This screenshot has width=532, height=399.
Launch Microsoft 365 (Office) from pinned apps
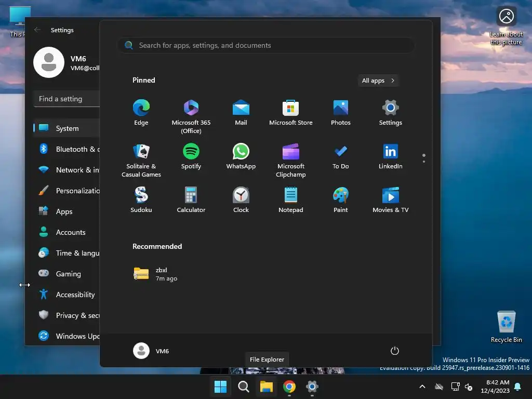click(191, 116)
